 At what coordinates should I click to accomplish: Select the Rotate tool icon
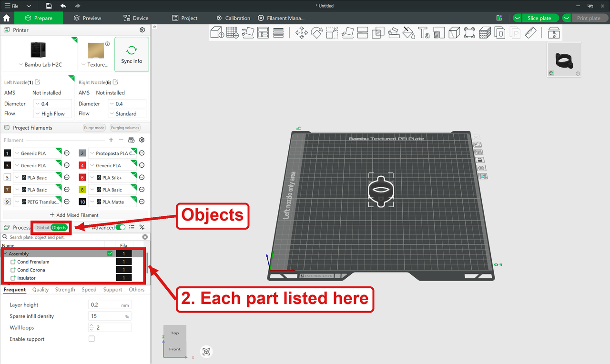tap(316, 32)
